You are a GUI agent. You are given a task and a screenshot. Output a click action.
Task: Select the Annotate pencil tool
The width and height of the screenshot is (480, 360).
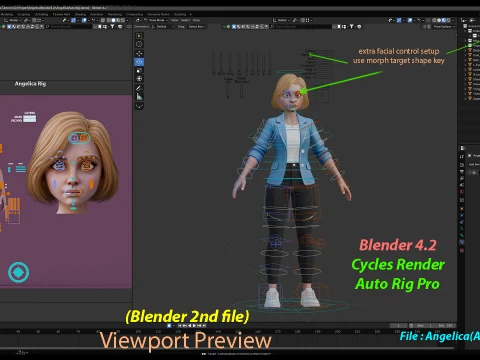139,88
